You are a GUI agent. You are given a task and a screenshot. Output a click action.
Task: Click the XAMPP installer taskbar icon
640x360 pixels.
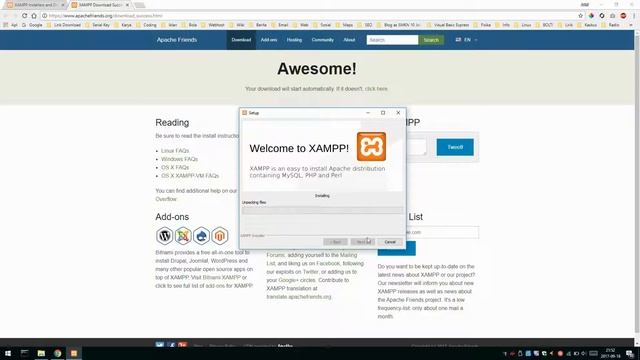[74, 353]
